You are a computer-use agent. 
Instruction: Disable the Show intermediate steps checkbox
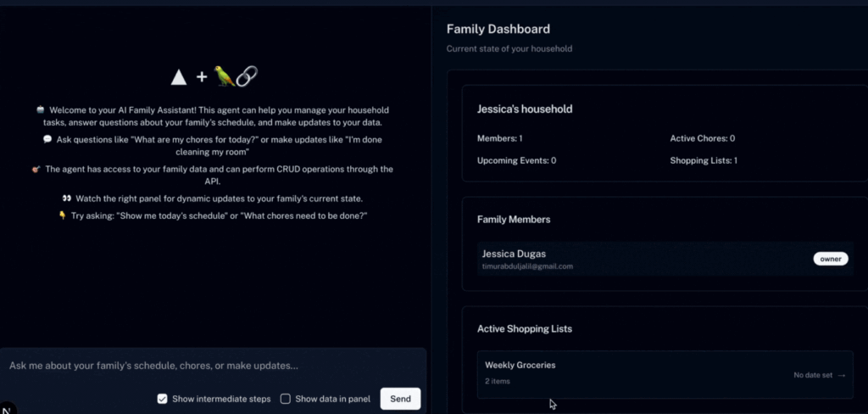click(x=162, y=399)
